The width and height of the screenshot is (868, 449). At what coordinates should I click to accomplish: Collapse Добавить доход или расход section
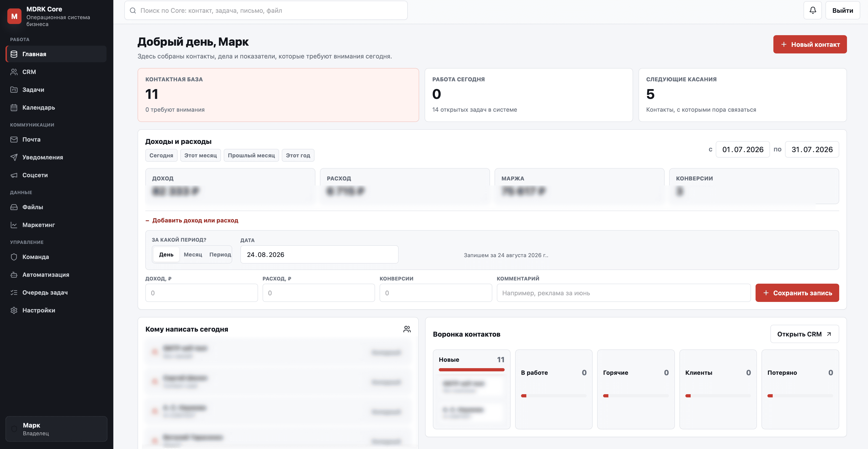[x=192, y=220]
